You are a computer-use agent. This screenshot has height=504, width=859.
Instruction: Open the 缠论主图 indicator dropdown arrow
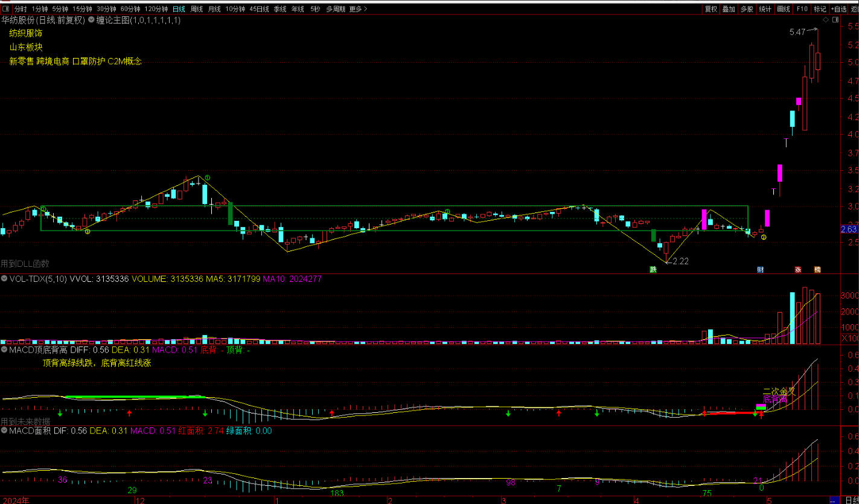pos(91,20)
